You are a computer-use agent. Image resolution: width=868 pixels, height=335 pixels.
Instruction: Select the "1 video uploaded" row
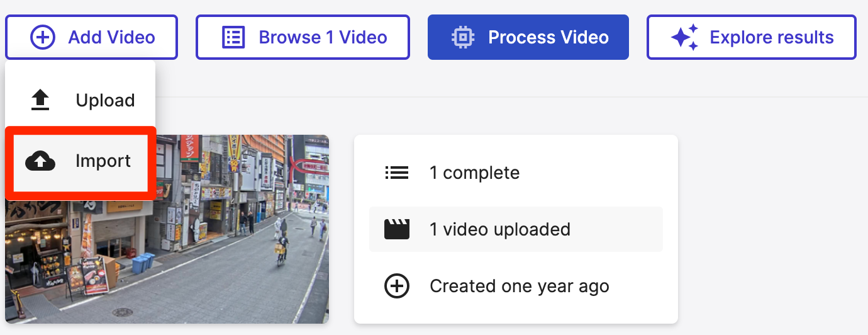pyautogui.click(x=499, y=229)
